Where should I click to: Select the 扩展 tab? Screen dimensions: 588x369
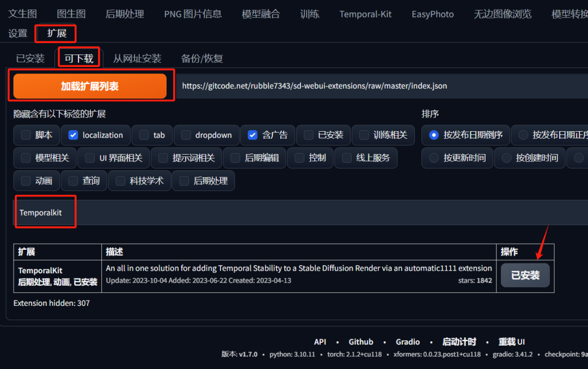57,33
